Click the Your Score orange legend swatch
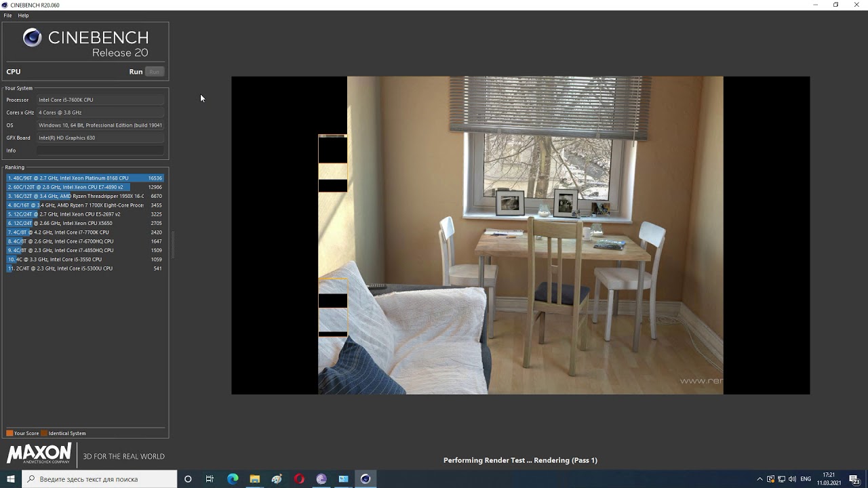The width and height of the screenshot is (868, 488). tap(9, 433)
